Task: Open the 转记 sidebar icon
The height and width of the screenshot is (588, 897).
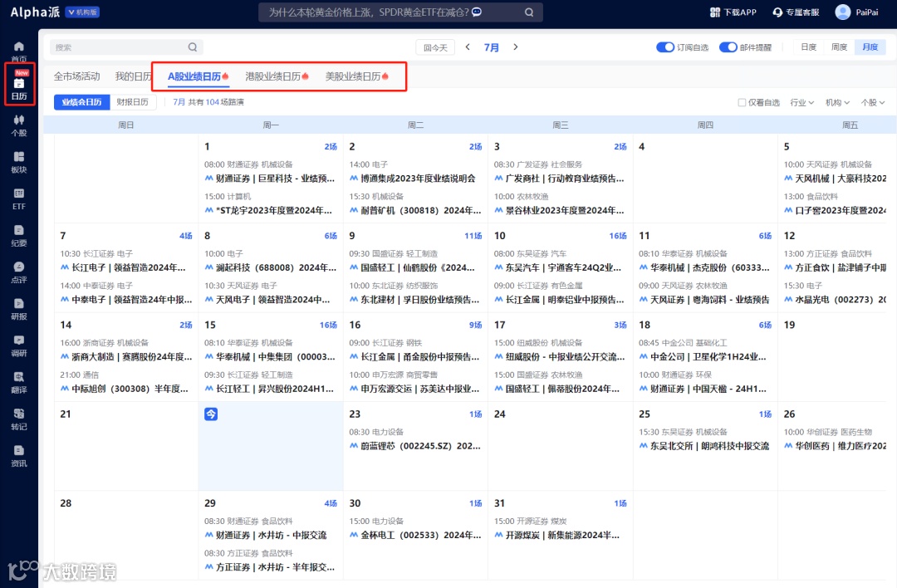Action: (x=19, y=413)
